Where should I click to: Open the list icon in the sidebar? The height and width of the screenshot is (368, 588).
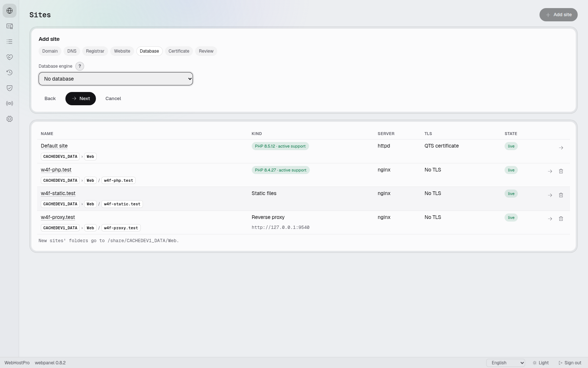[10, 42]
